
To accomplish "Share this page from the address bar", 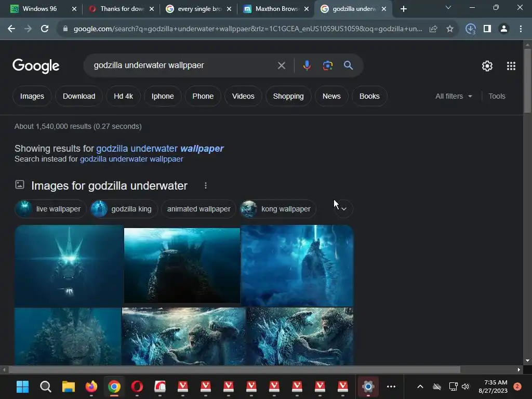I will [433, 29].
